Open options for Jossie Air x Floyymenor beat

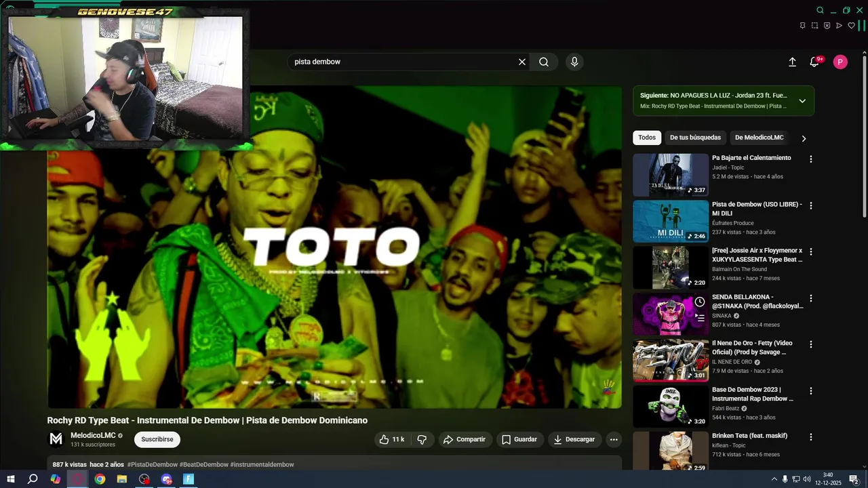(x=810, y=251)
